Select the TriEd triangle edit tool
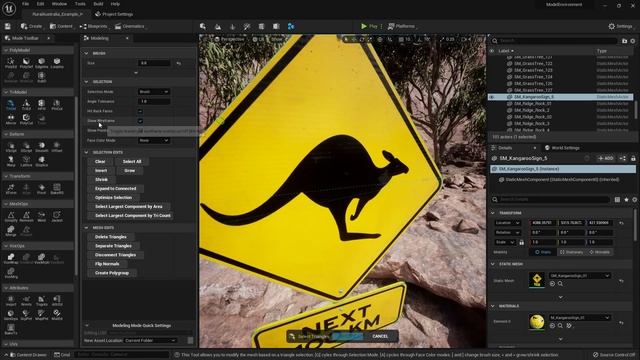The height and width of the screenshot is (360, 640). coord(26,105)
